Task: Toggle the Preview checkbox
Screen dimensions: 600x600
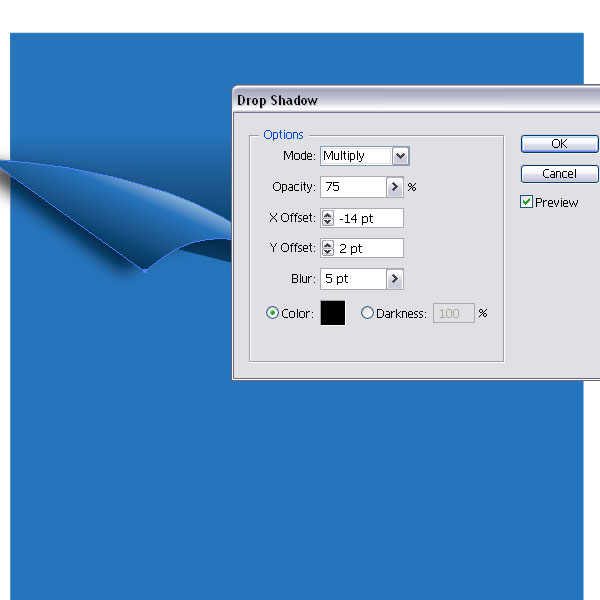Action: point(526,202)
